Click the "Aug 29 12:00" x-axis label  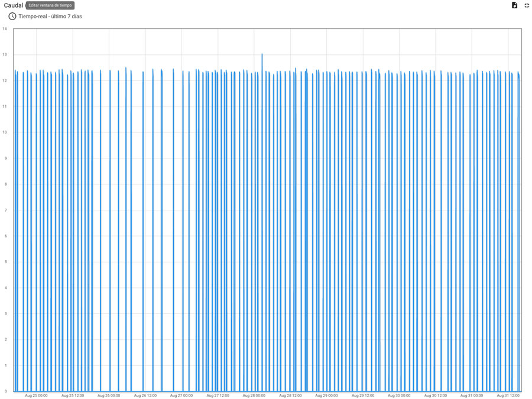click(363, 395)
